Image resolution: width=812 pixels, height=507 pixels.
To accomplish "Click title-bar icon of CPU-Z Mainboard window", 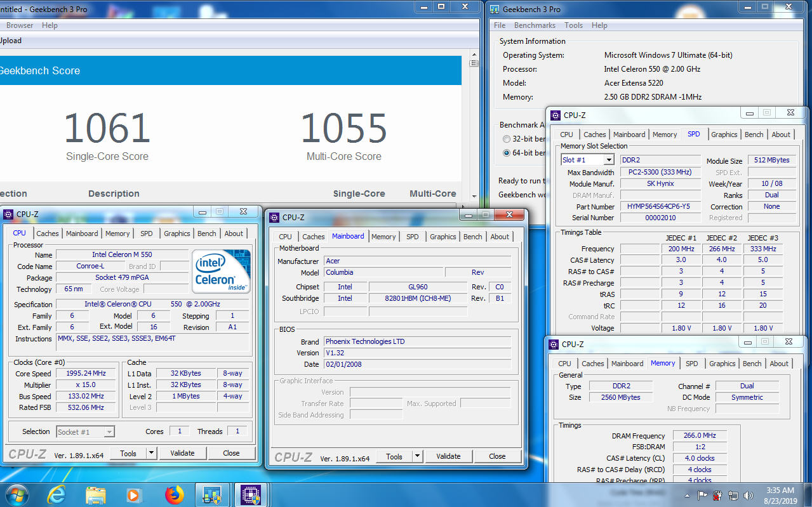I will click(x=274, y=217).
